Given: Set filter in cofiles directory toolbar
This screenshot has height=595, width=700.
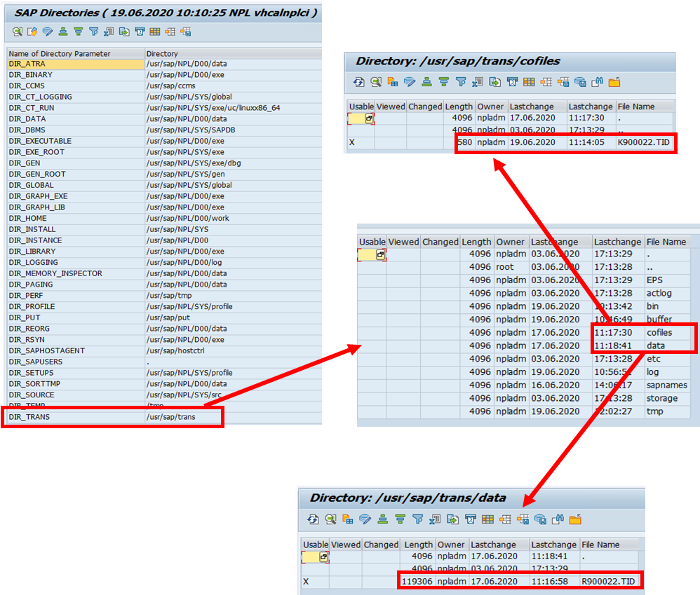Looking at the screenshot, I should (x=461, y=82).
